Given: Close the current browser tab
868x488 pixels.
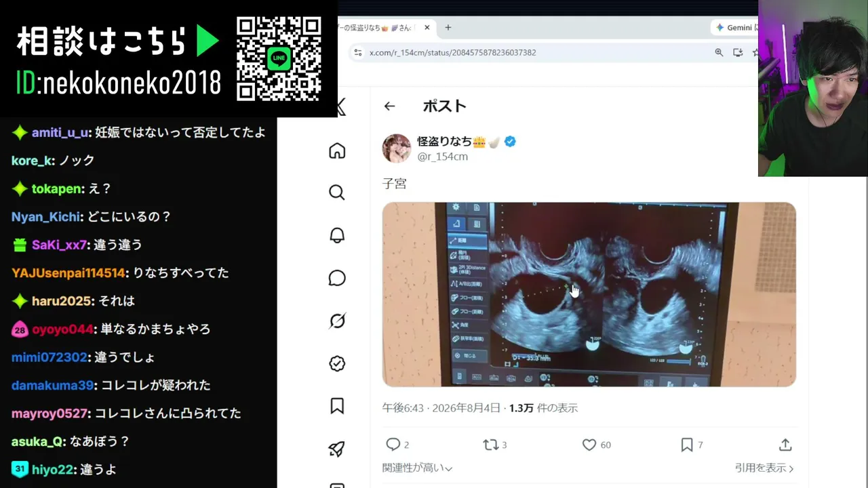Looking at the screenshot, I should (x=427, y=28).
